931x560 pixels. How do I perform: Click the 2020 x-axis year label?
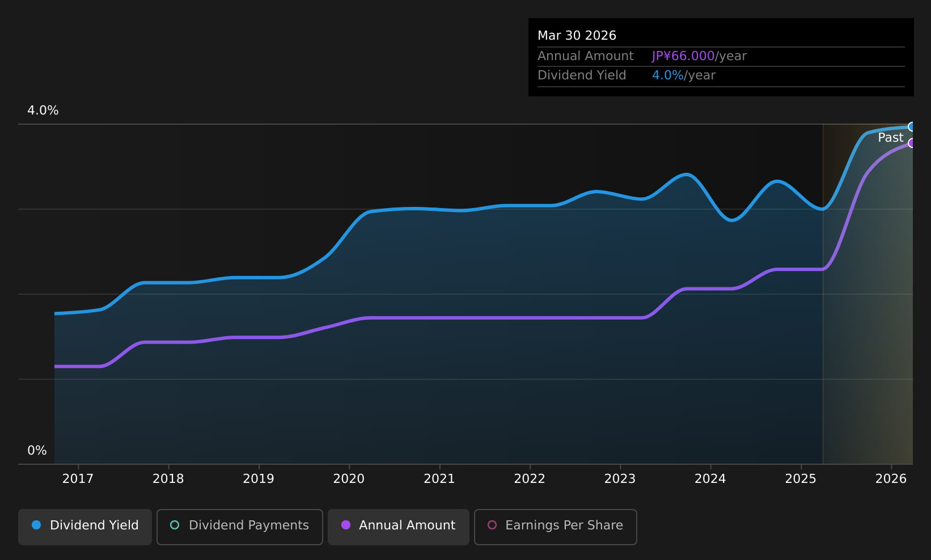(349, 479)
